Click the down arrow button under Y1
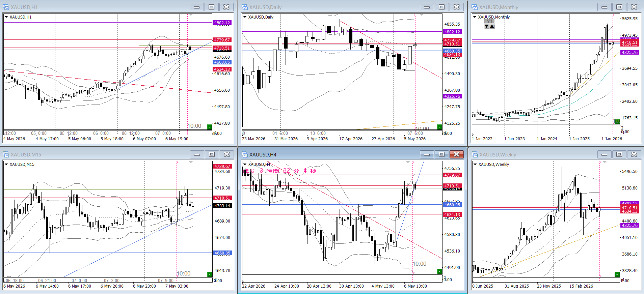The height and width of the screenshot is (294, 644). click(487, 26)
